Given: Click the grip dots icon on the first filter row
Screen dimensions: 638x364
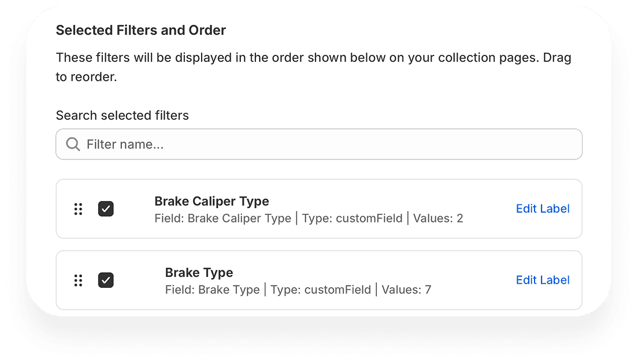Looking at the screenshot, I should tap(78, 209).
